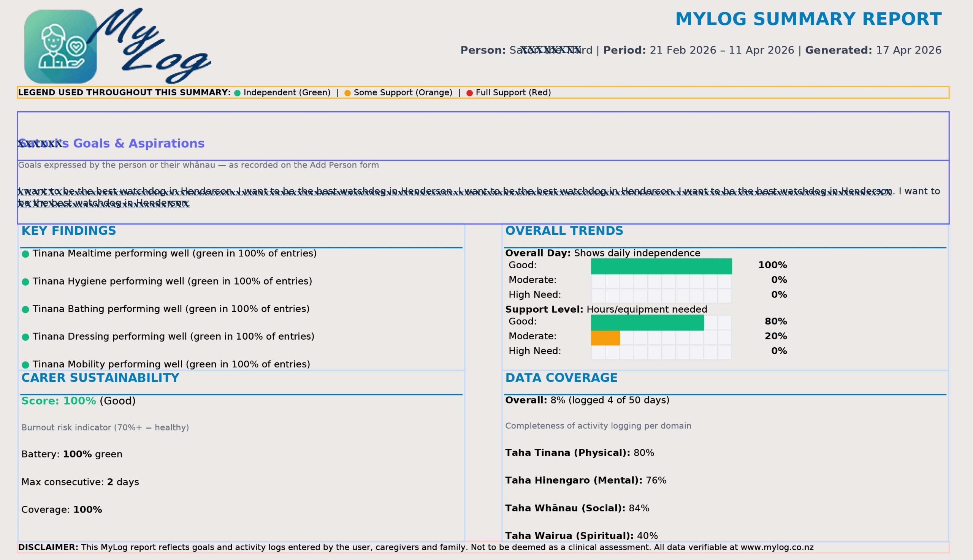
Task: Click Tinana Mobility performing well entry
Action: click(171, 364)
